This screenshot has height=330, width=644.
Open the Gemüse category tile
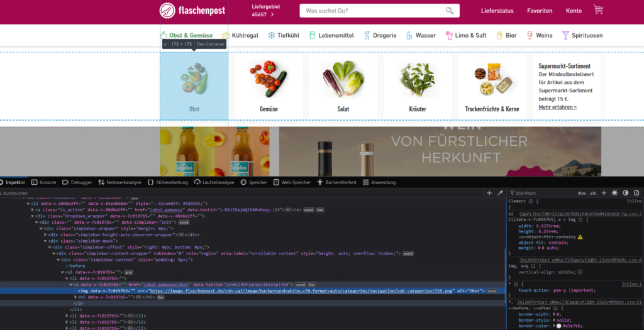point(269,86)
